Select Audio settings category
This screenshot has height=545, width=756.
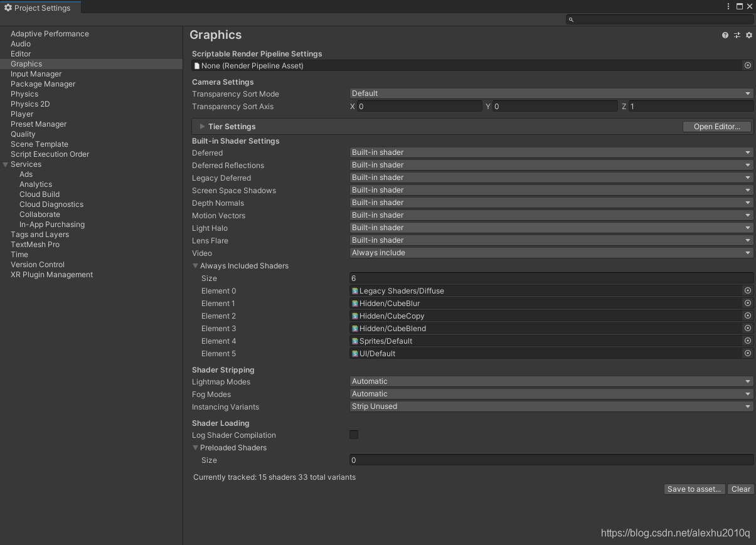point(21,44)
